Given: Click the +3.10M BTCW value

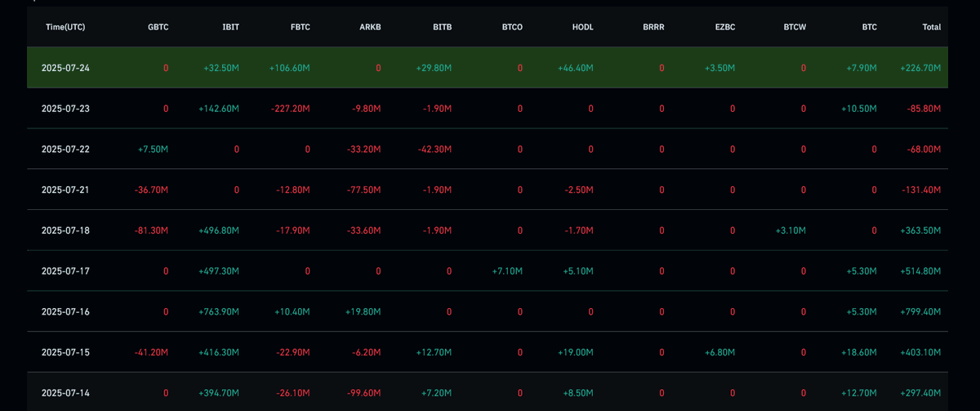Looking at the screenshot, I should click(x=791, y=230).
